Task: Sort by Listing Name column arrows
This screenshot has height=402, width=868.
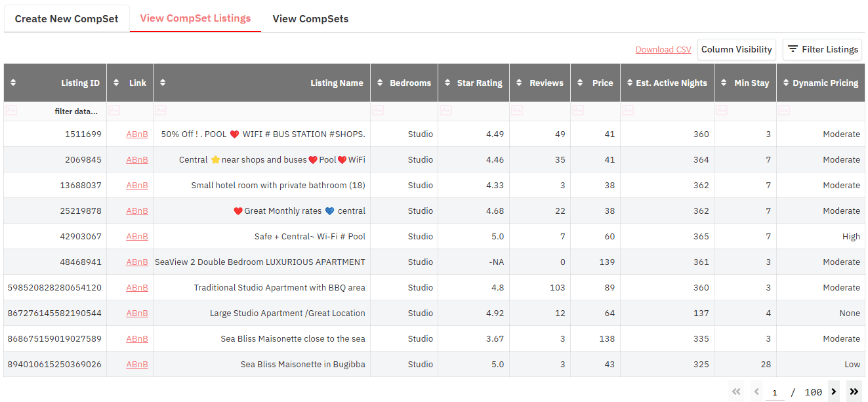Action: tap(163, 83)
